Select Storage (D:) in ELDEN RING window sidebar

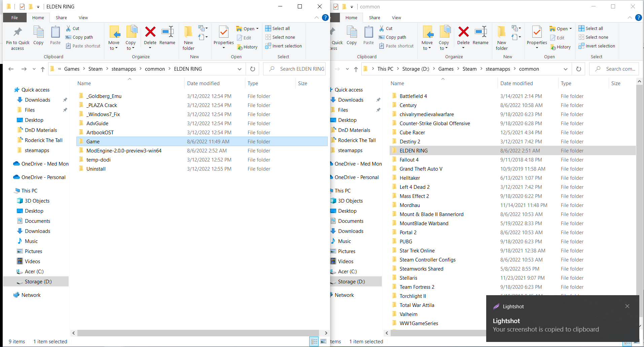point(36,281)
